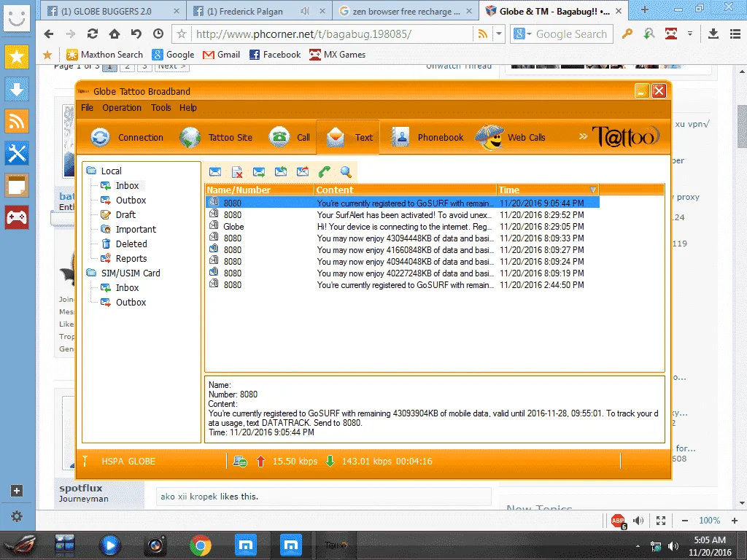
Task: Select the 43094448KB data message
Action: click(403, 238)
